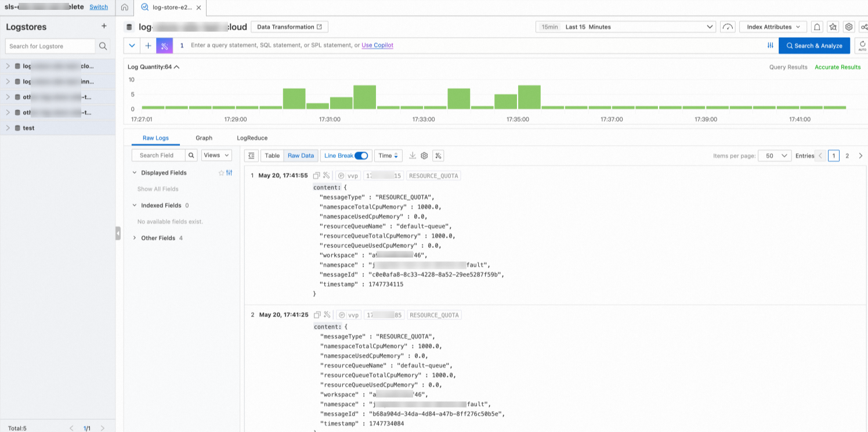Viewport: 868px width, 432px height.
Task: Switch to the Raw Logs tab
Action: (155, 138)
